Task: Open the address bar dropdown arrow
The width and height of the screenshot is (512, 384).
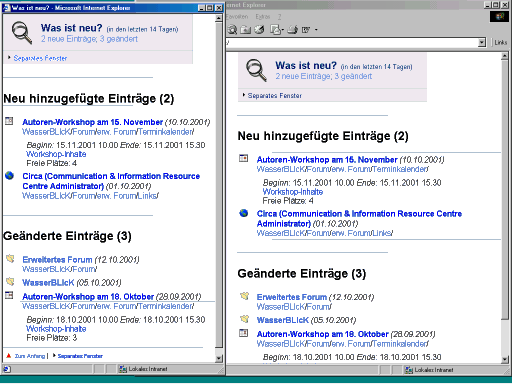Action: coord(482,42)
